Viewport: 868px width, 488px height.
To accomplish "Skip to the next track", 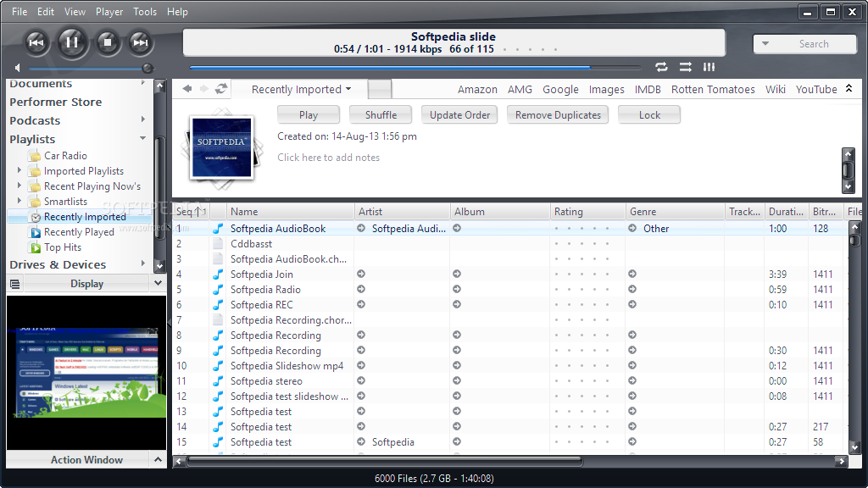I will (x=140, y=42).
